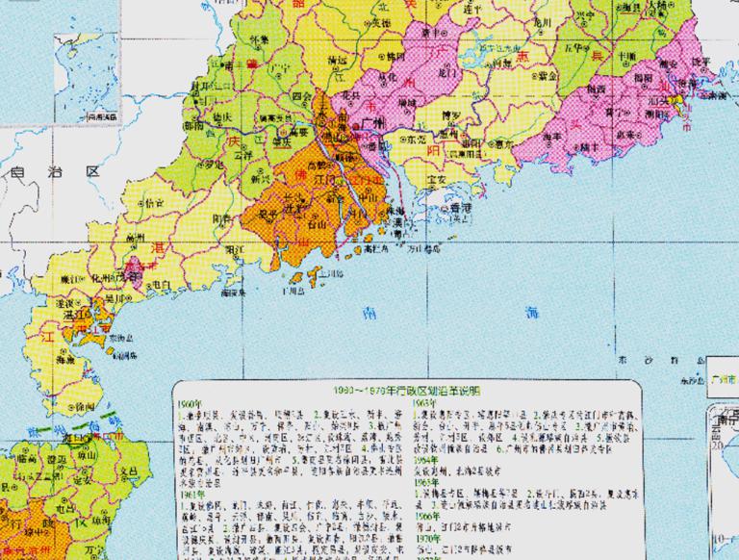Select the 云浮 county label

pos(242,156)
